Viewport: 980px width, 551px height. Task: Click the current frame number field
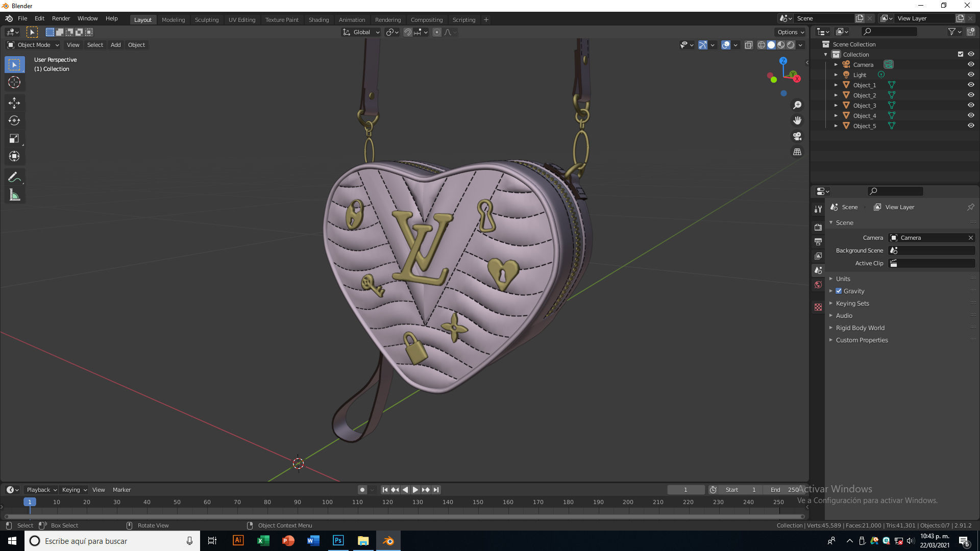(x=685, y=490)
